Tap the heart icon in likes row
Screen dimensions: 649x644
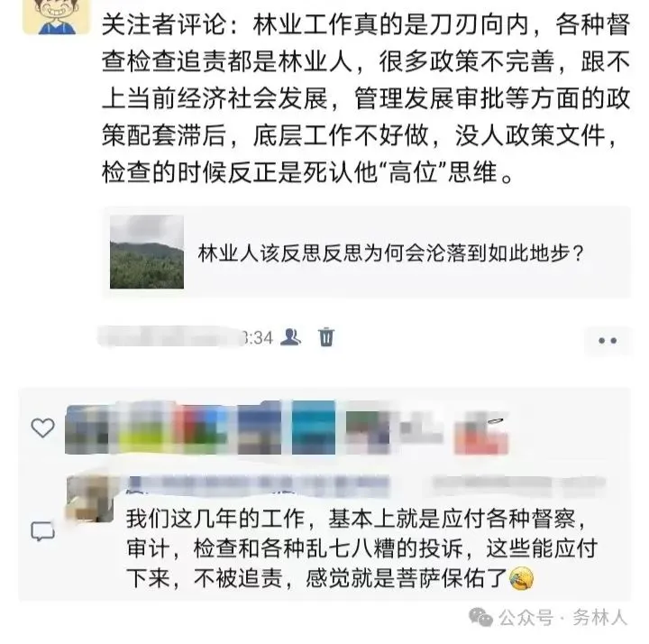[43, 428]
